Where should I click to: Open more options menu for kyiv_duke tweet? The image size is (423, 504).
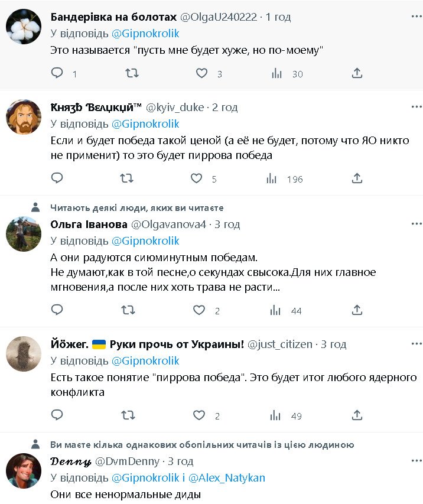click(x=416, y=106)
